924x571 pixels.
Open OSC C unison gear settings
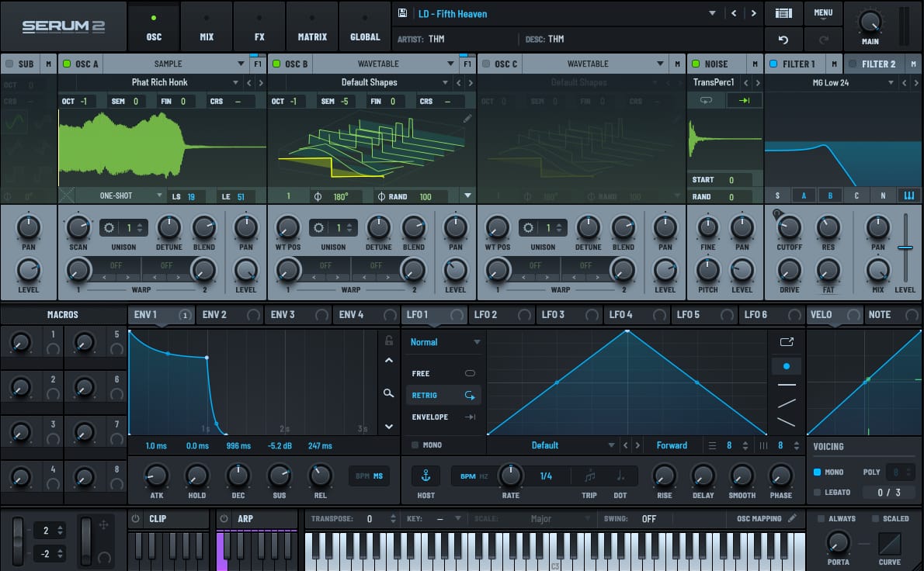pyautogui.click(x=528, y=227)
